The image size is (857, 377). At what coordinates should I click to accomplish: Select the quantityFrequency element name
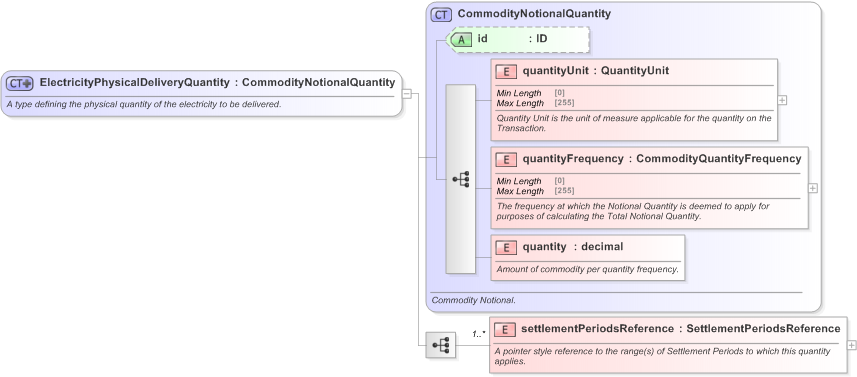[x=573, y=159]
